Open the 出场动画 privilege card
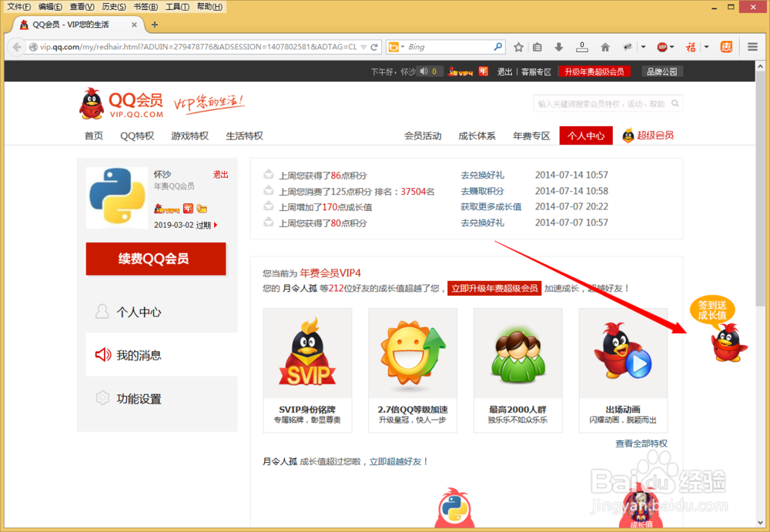This screenshot has width=770, height=532. tap(623, 370)
